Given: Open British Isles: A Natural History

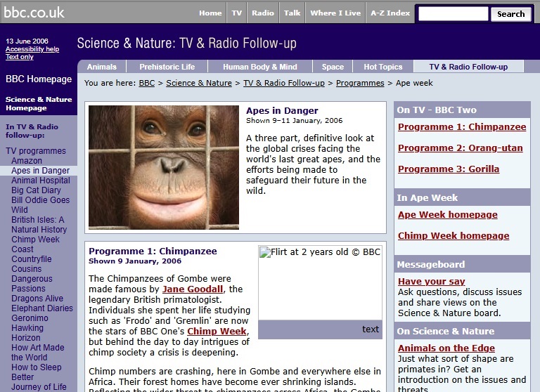Looking at the screenshot, I should click(39, 224).
